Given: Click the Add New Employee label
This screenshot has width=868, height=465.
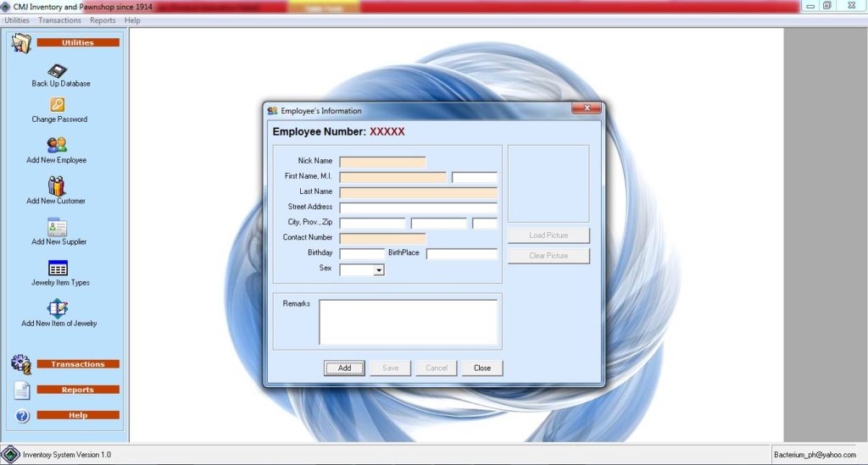Looking at the screenshot, I should coord(57,160).
